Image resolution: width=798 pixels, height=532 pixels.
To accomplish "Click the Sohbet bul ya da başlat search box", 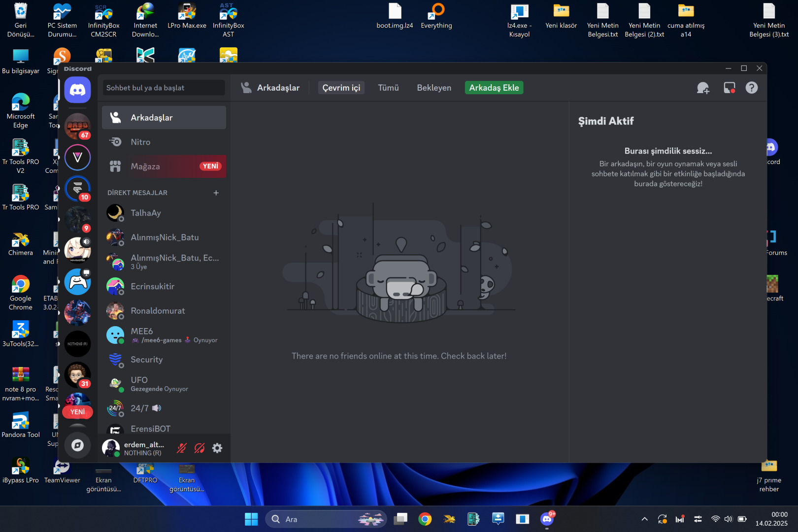I will coord(164,88).
